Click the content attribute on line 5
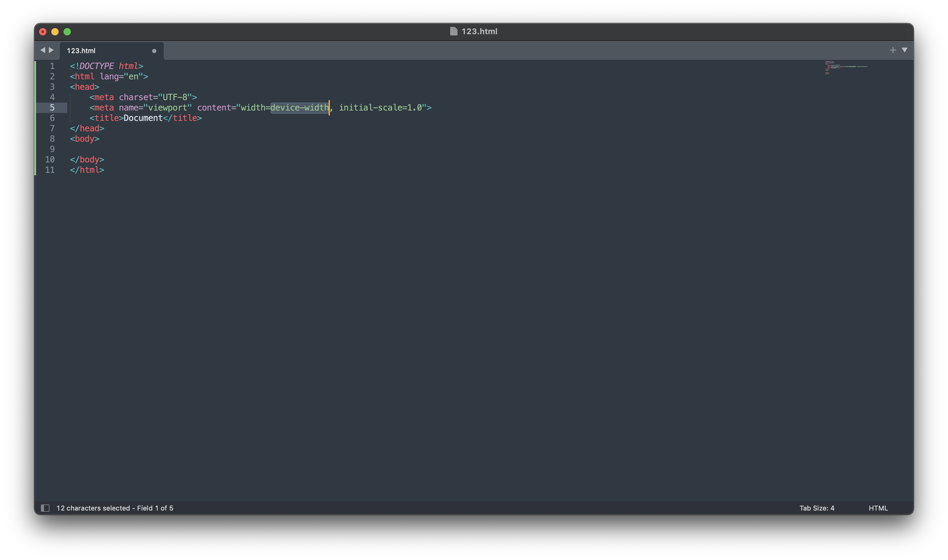Viewport: 948px width, 560px height. coord(214,107)
